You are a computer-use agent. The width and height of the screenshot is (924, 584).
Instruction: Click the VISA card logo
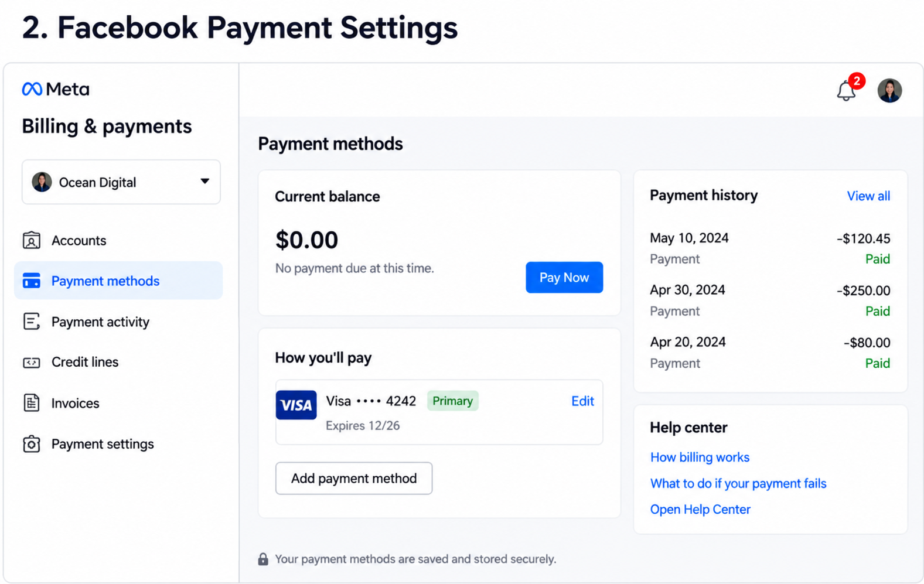(x=296, y=405)
